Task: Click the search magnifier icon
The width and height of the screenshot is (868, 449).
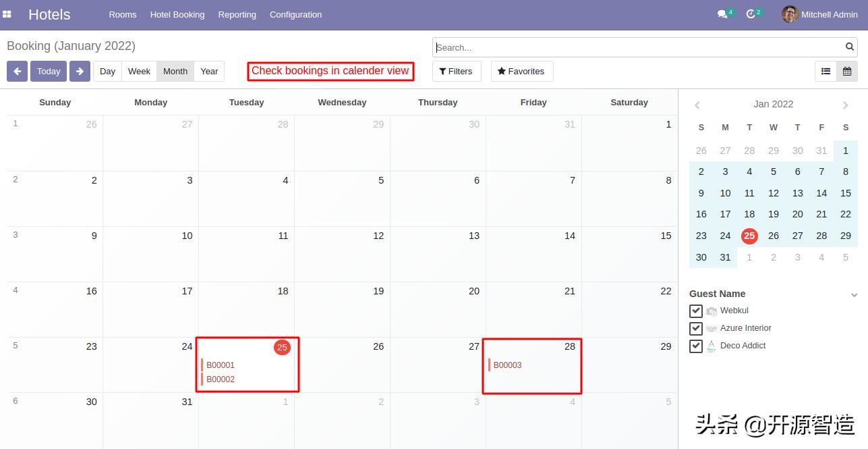Action: tap(850, 47)
